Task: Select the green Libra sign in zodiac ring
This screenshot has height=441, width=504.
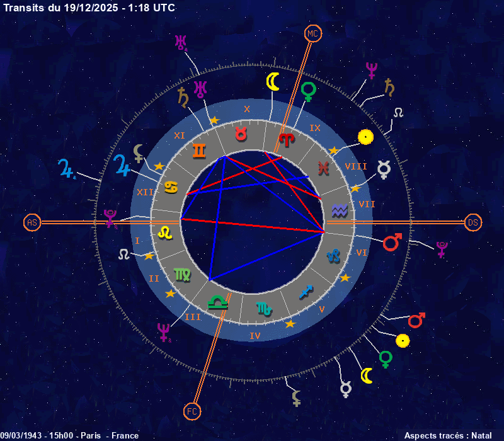Action: (x=218, y=302)
